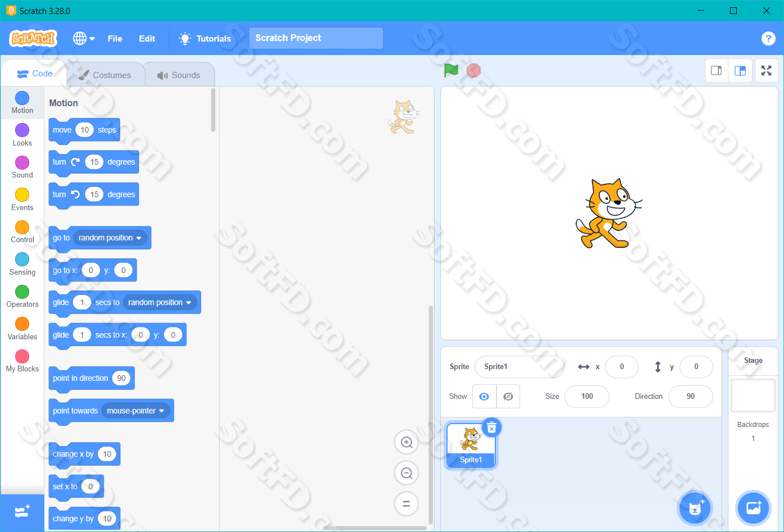The image size is (784, 532).
Task: Click the set x to 0 block
Action: click(76, 487)
